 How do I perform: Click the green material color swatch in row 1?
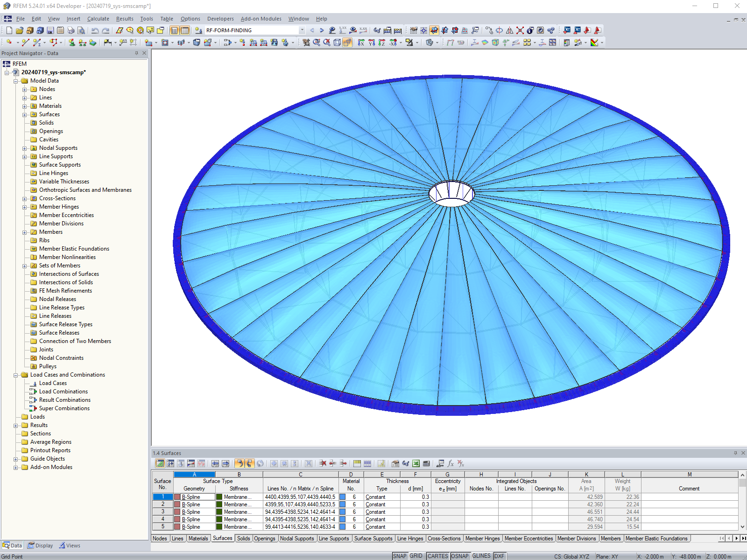click(x=219, y=497)
